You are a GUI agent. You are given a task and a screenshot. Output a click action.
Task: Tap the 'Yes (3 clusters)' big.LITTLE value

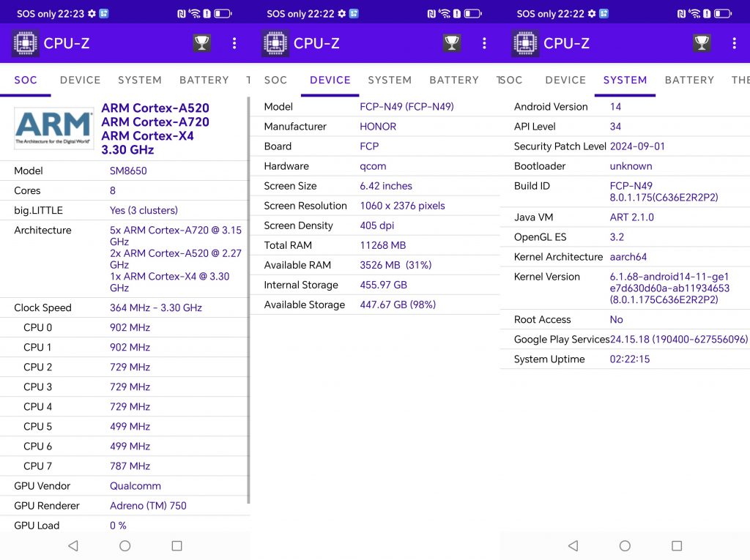pos(144,210)
